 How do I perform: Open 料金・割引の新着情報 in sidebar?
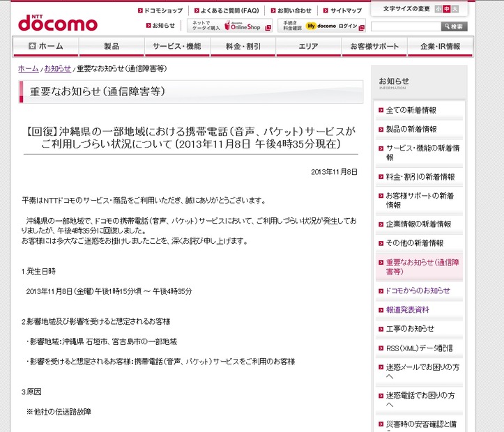(x=419, y=177)
